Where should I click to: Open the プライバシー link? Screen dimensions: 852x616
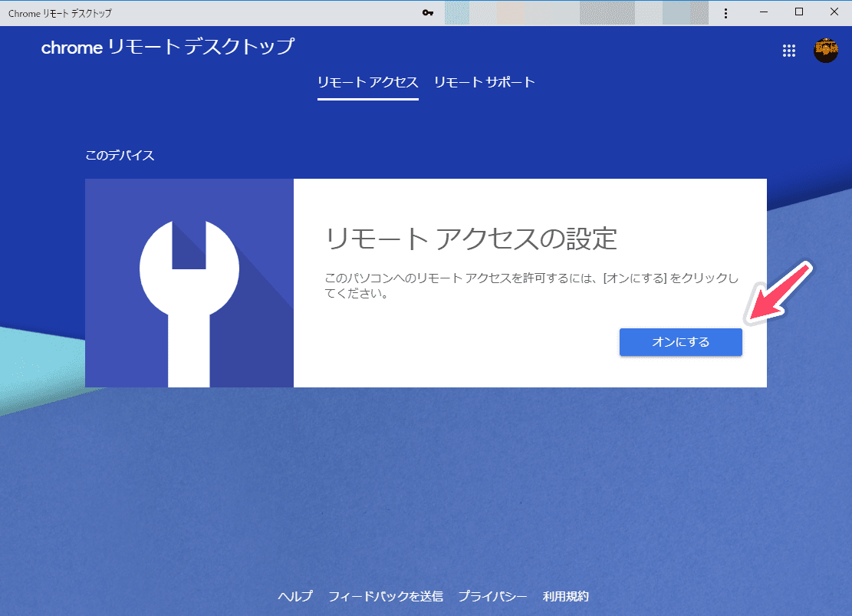click(x=492, y=596)
